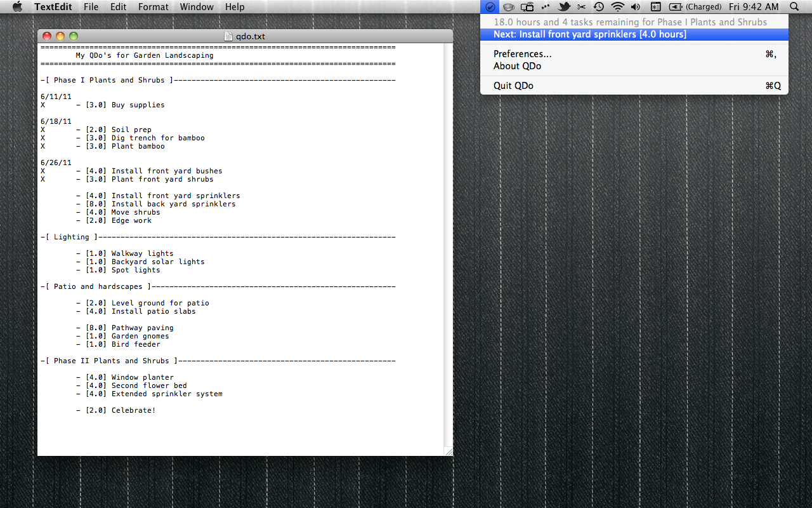Image resolution: width=812 pixels, height=508 pixels.
Task: Click 'Install front yard sprinklers' in the document
Action: [x=158, y=196]
